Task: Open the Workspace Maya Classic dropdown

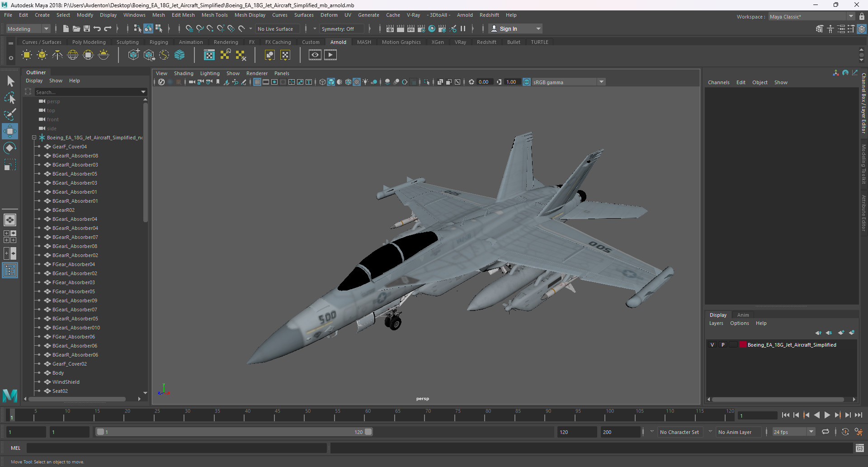Action: 811,17
